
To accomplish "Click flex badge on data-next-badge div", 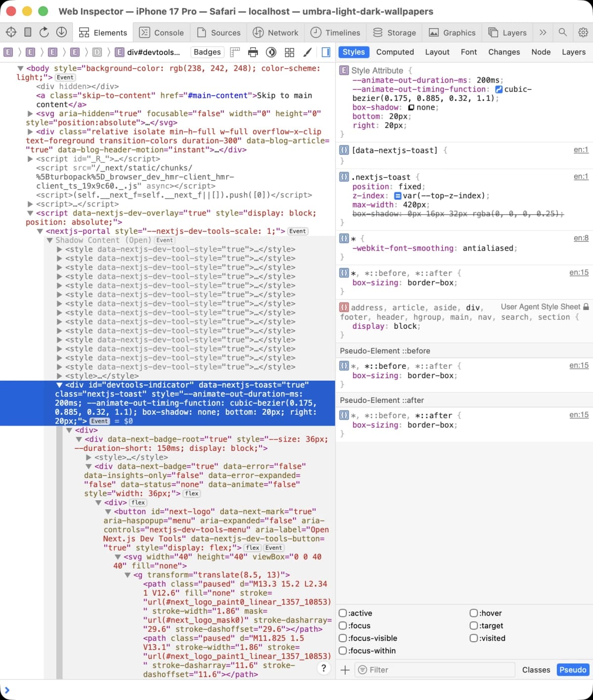I will click(x=192, y=493).
